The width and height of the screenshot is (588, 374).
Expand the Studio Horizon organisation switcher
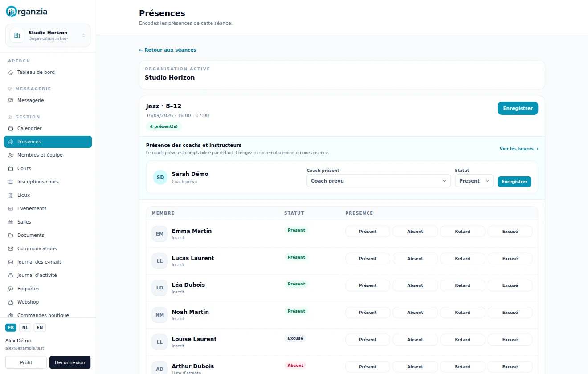coord(48,35)
